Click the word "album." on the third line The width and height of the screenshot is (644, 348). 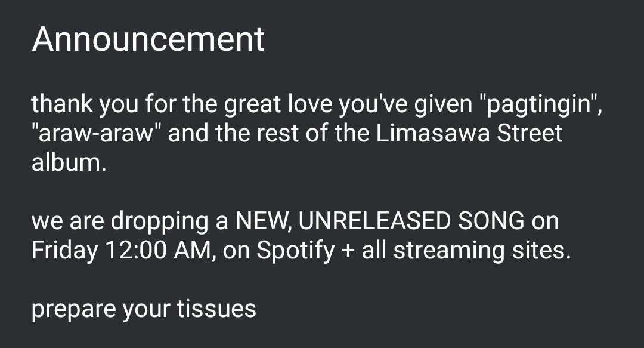tap(69, 162)
